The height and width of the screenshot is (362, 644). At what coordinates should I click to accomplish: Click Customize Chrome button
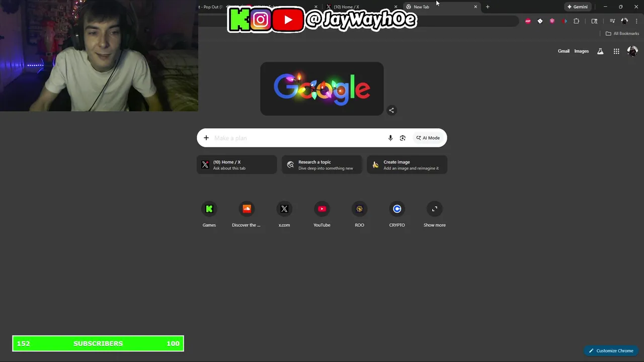611,351
